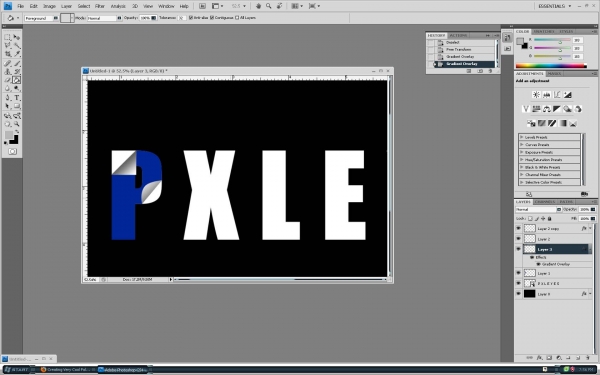Image resolution: width=600 pixels, height=375 pixels.
Task: Select the Rectangular Marquee tool
Action: point(7,37)
